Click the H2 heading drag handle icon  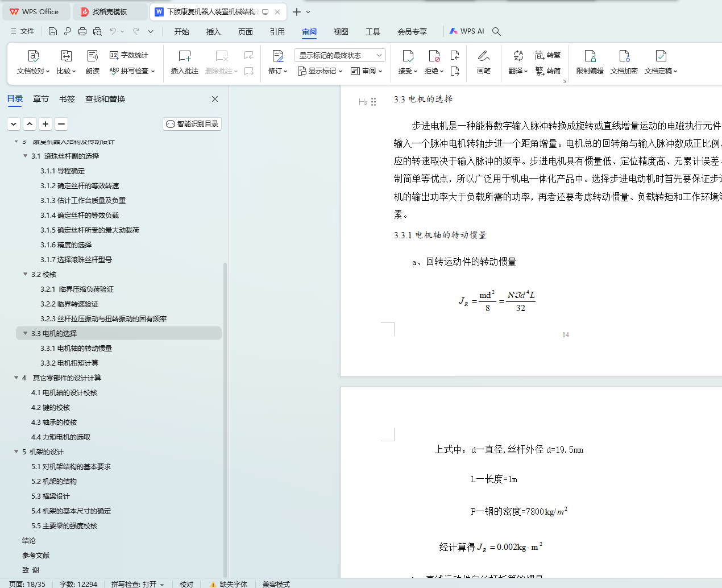click(374, 102)
